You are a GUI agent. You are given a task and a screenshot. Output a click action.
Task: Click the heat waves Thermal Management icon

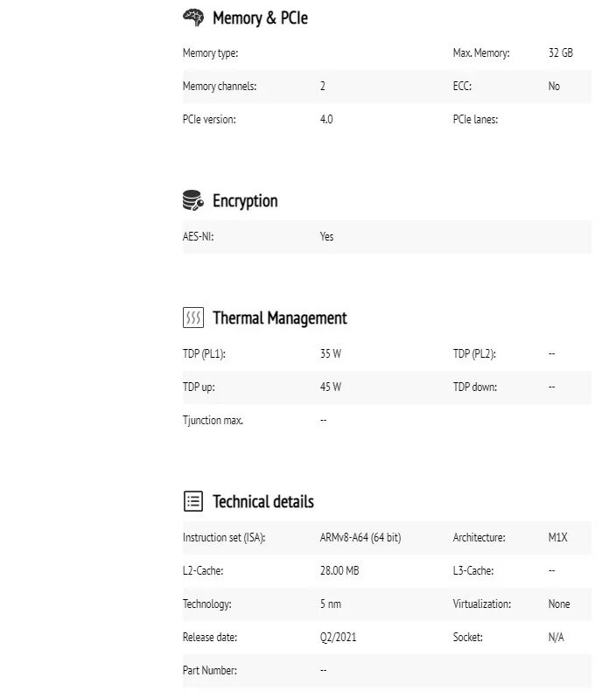tap(192, 318)
